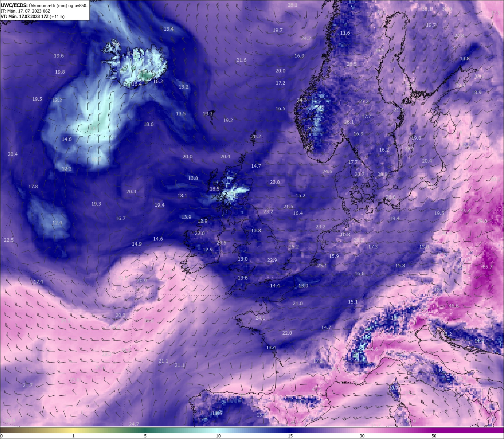Click the 24.2 value on the map
This screenshot has height=439, width=504.
pyautogui.click(x=306, y=39)
